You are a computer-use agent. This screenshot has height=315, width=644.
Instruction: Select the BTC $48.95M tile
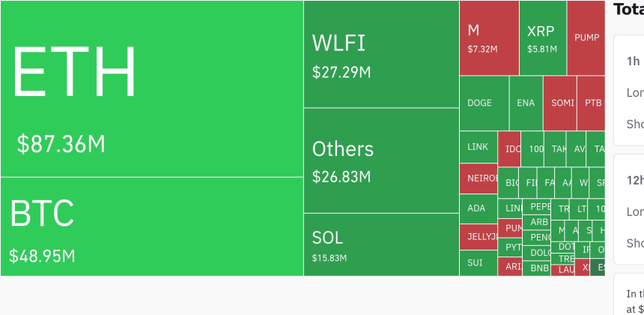pyautogui.click(x=151, y=226)
